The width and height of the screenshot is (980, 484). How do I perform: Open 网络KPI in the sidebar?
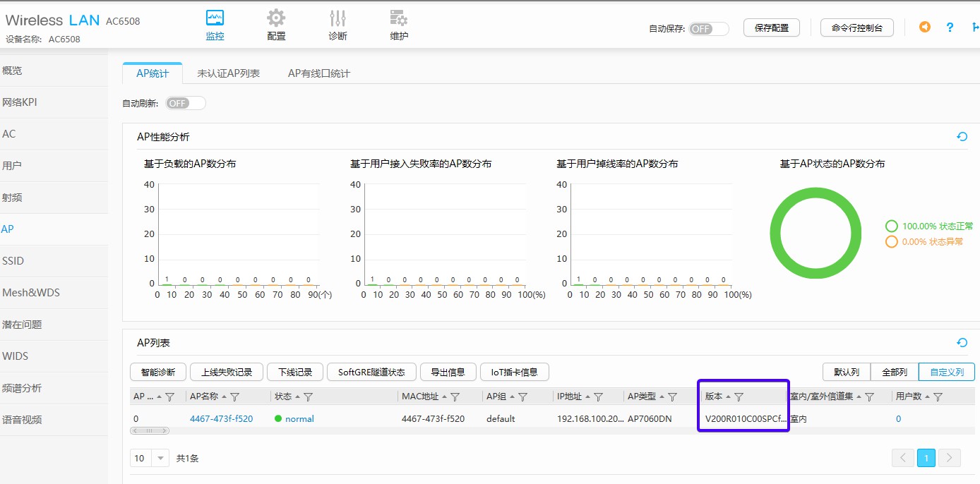[x=54, y=102]
